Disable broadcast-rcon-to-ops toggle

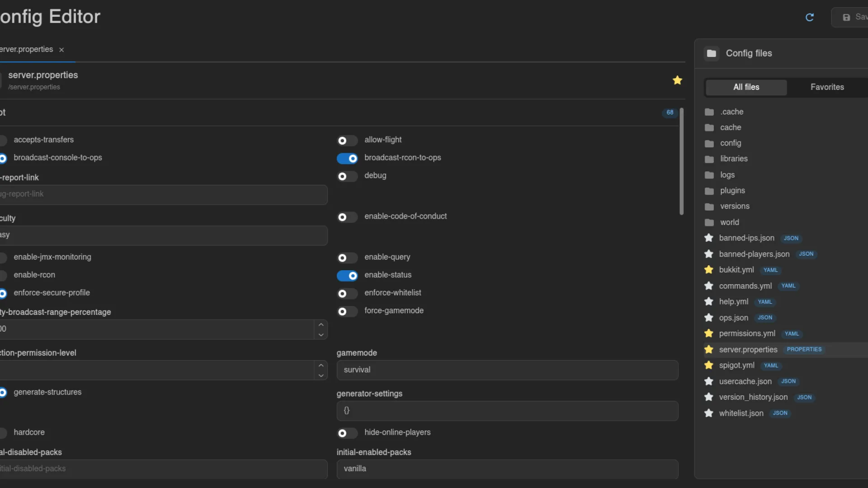click(x=347, y=159)
